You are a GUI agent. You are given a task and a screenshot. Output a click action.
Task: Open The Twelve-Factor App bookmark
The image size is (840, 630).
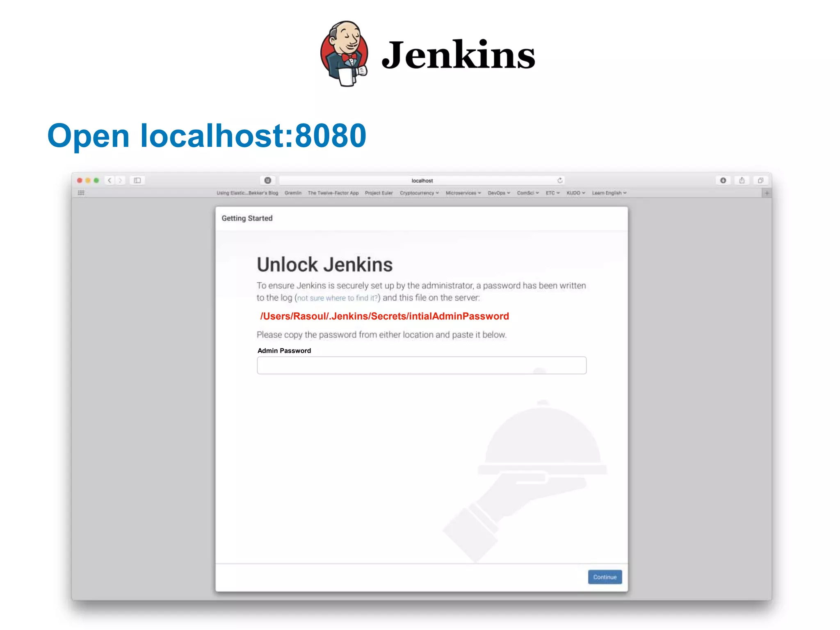[333, 193]
